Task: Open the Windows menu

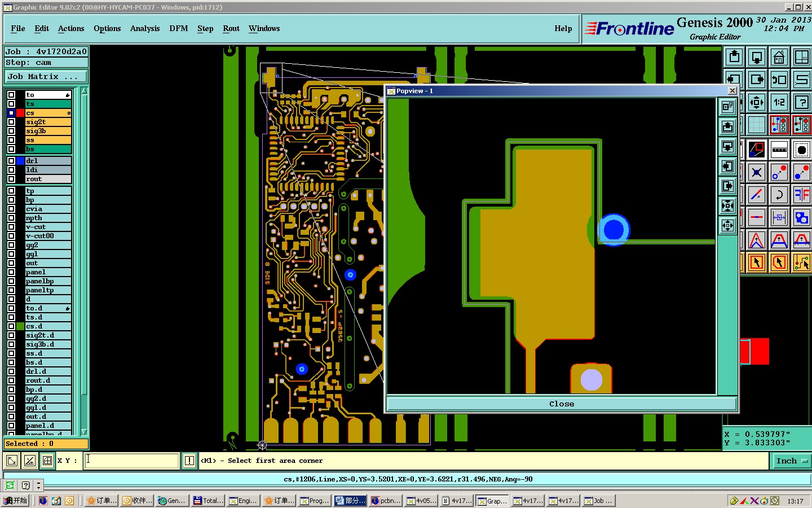Action: coord(264,28)
